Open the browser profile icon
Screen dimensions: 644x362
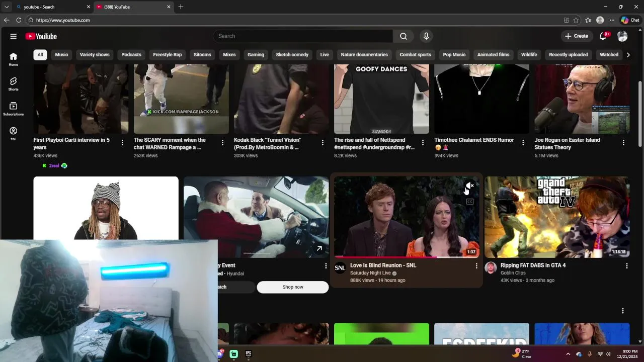point(600,20)
